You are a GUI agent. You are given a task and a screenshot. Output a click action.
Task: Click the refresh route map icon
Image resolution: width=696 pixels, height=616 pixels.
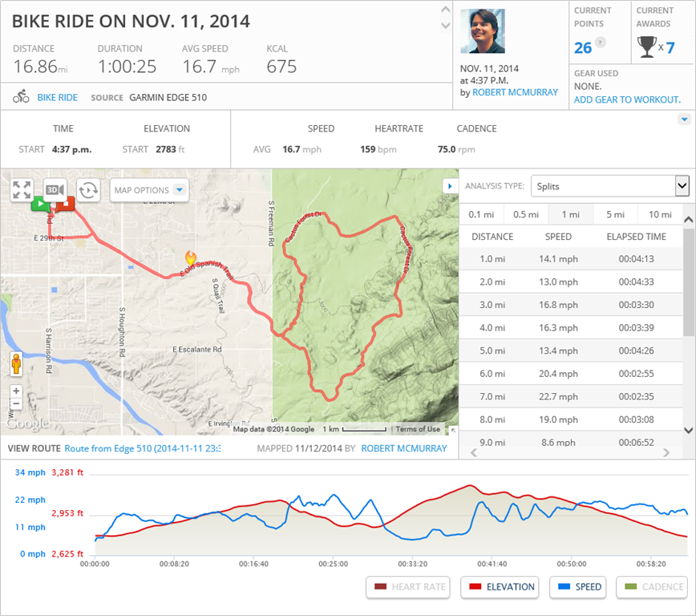[88, 190]
